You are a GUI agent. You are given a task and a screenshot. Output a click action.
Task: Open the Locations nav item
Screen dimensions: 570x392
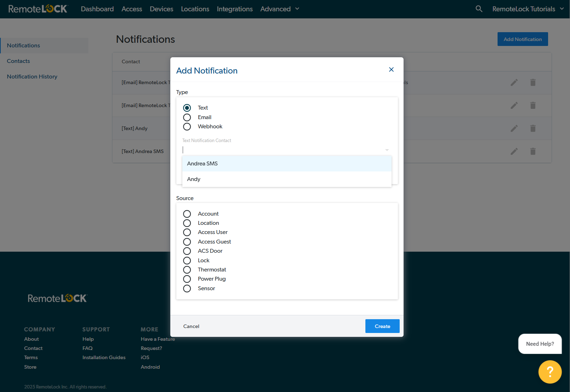[195, 9]
